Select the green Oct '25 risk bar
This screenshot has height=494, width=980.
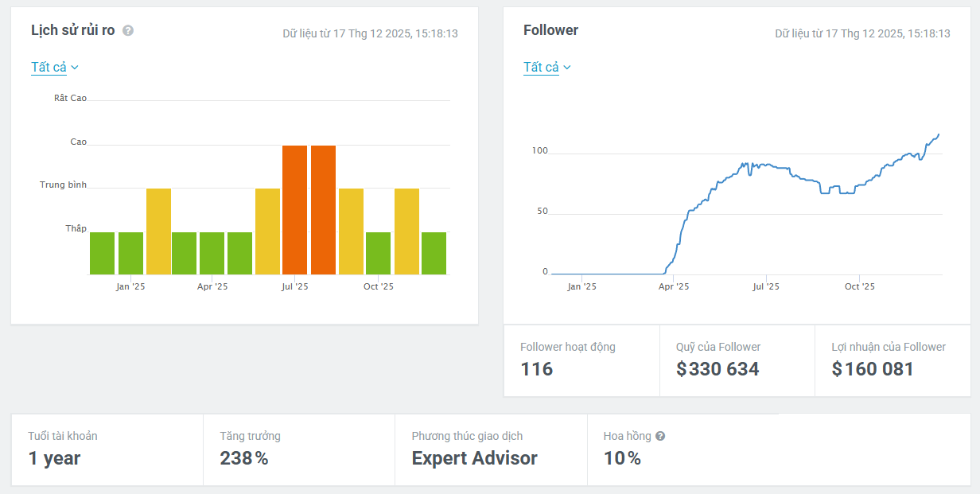click(378, 253)
